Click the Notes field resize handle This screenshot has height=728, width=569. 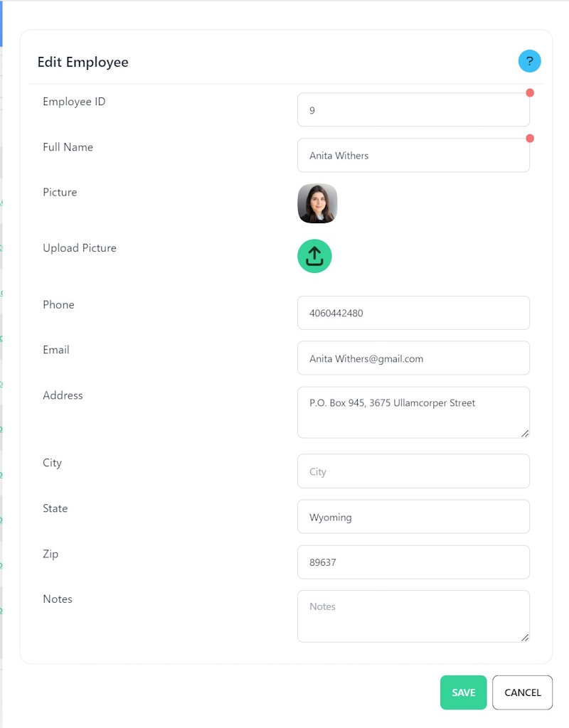(x=525, y=637)
